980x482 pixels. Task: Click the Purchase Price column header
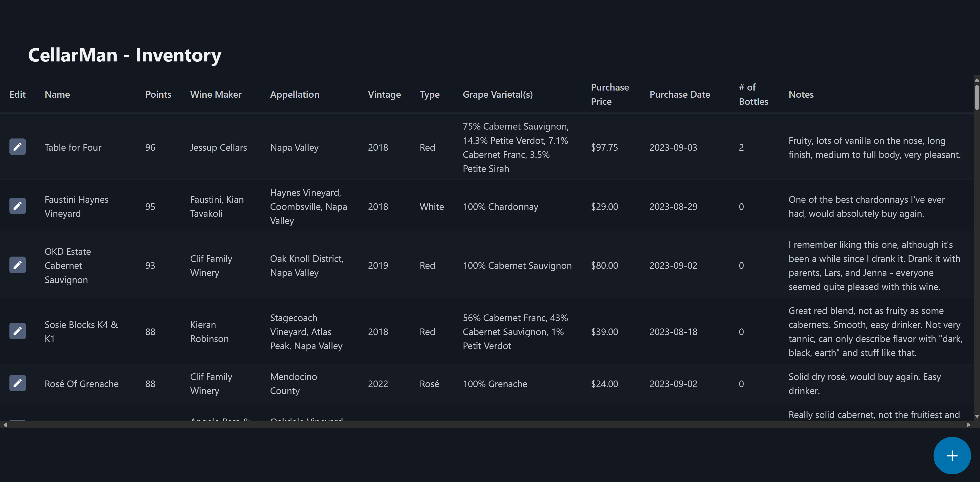click(x=609, y=94)
